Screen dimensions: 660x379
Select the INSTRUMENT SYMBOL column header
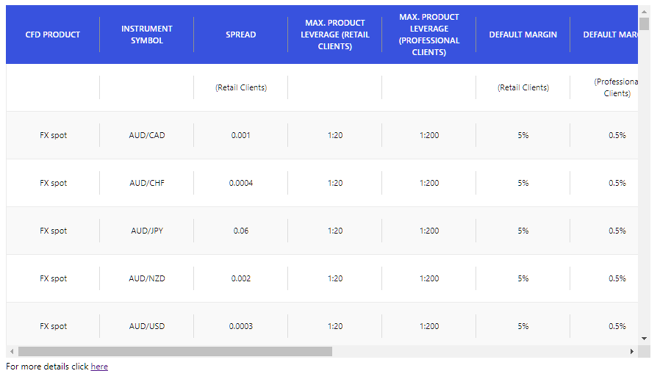146,35
